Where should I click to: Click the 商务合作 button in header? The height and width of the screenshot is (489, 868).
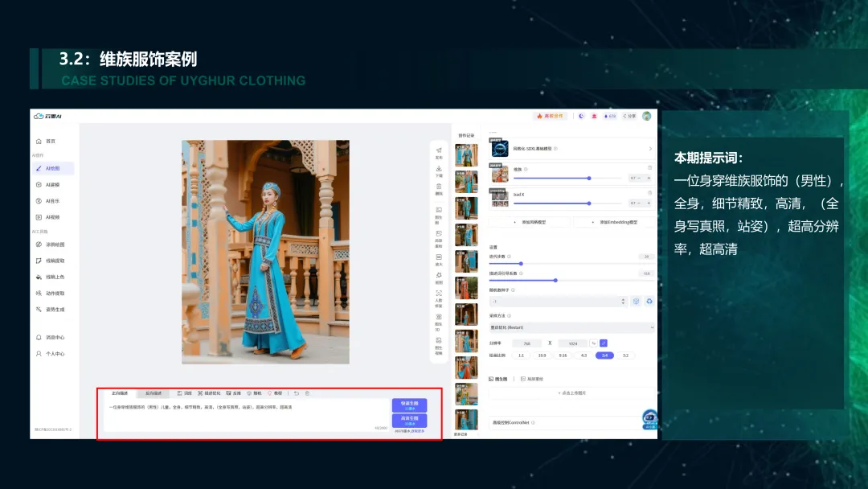pyautogui.click(x=550, y=117)
